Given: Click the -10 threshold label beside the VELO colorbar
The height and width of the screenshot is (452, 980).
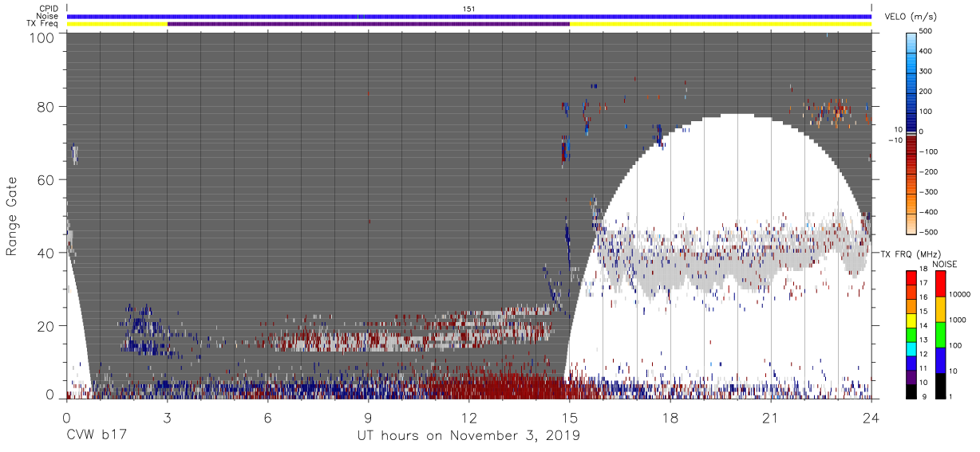Looking at the screenshot, I should [895, 140].
